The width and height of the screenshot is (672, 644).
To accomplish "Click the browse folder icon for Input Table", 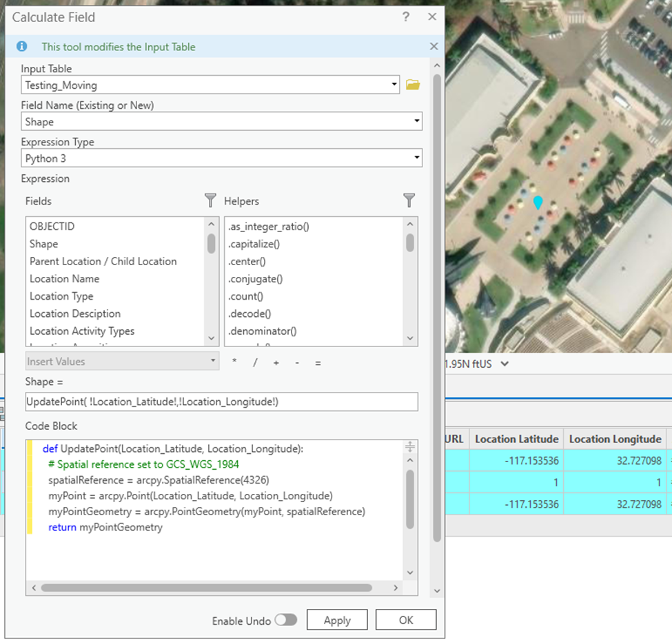I will (x=413, y=85).
